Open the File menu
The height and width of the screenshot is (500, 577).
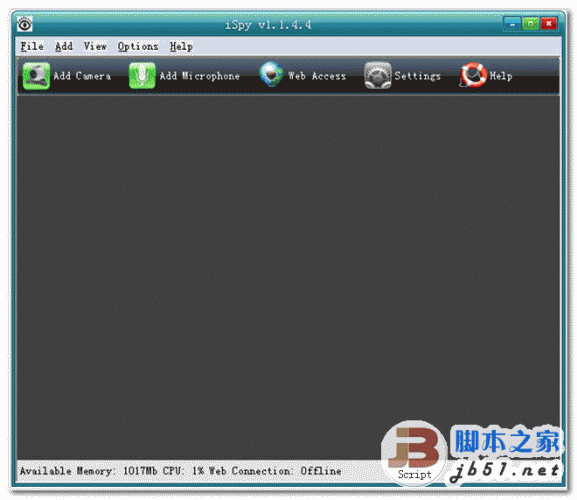[32, 46]
